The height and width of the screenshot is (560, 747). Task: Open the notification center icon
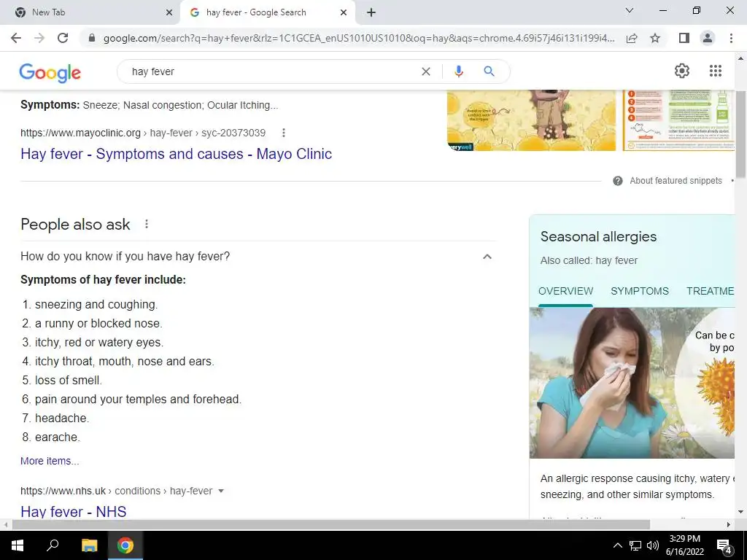724,545
